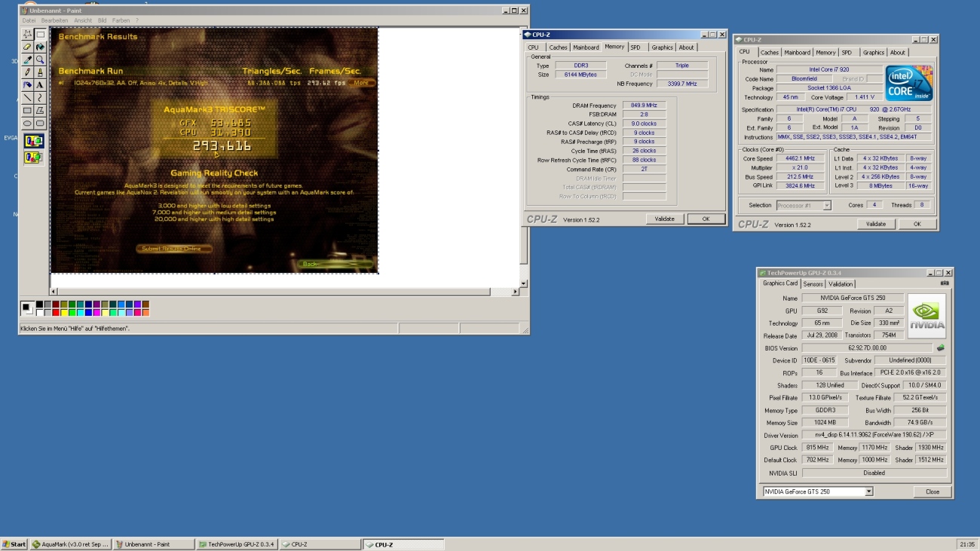Pick the lime green color swatch
Screen dimensions: 980x551
(x=72, y=312)
